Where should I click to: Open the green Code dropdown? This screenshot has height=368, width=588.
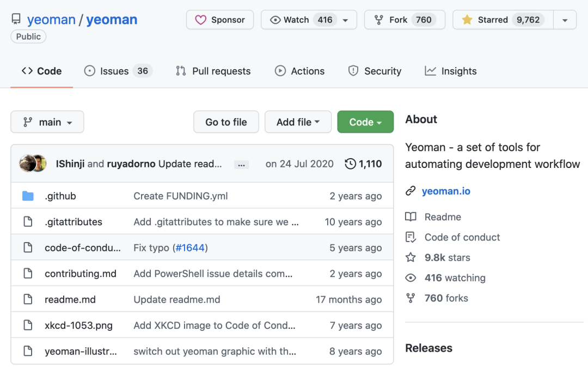tap(365, 122)
